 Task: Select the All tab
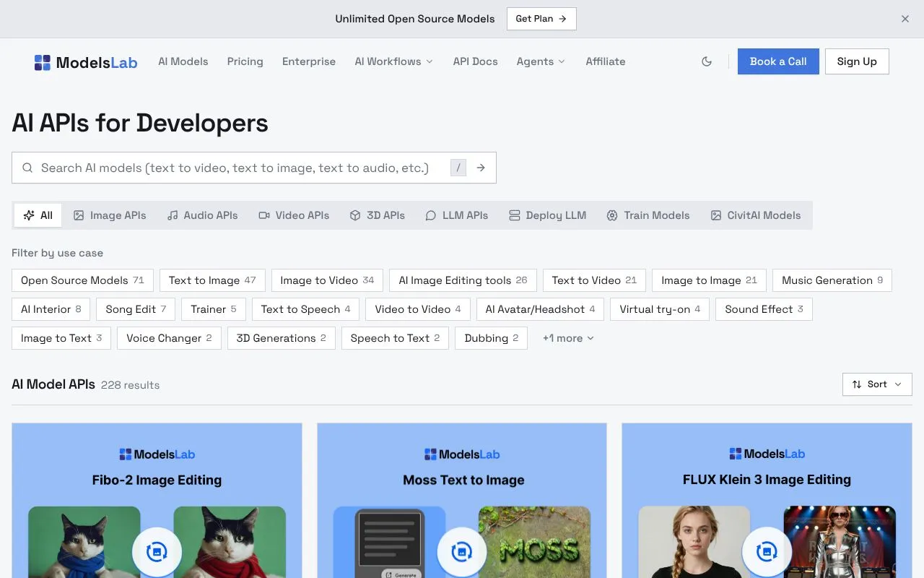(x=38, y=215)
